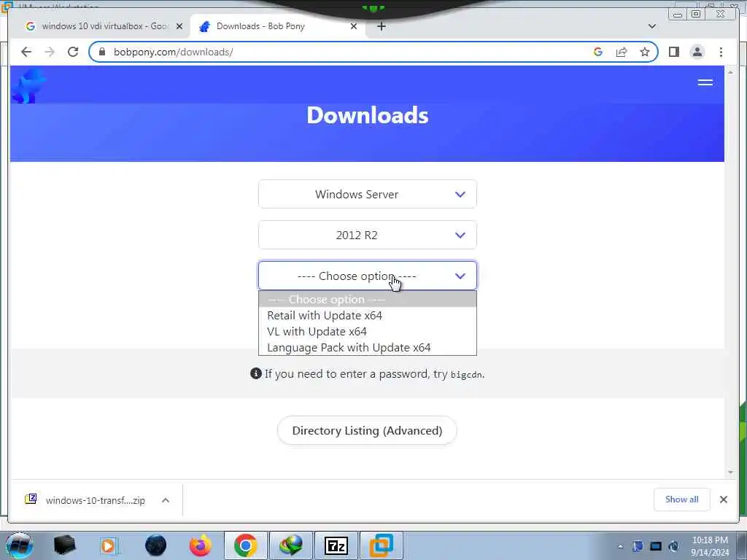This screenshot has height=560, width=747.
Task: Close the downloads shelf
Action: (723, 499)
